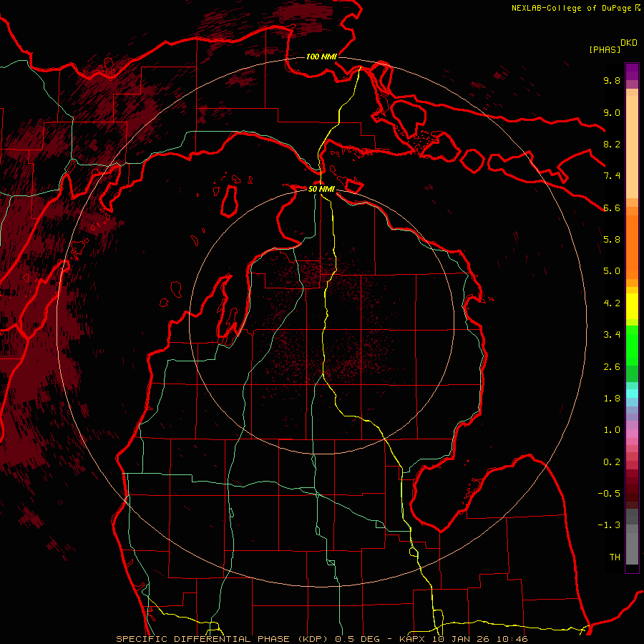Select the -0.5 scale value
Viewport: 644px width, 644px height.
(609, 494)
